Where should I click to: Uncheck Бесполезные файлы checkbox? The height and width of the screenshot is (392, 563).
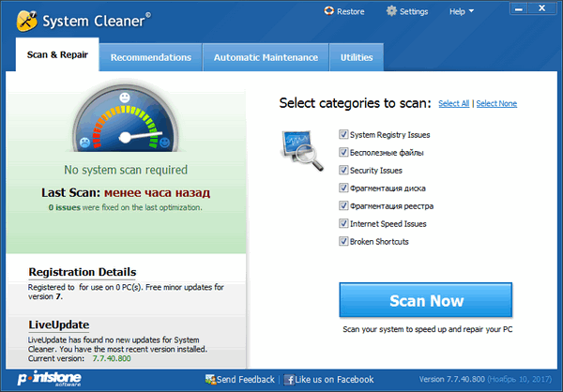coord(343,152)
